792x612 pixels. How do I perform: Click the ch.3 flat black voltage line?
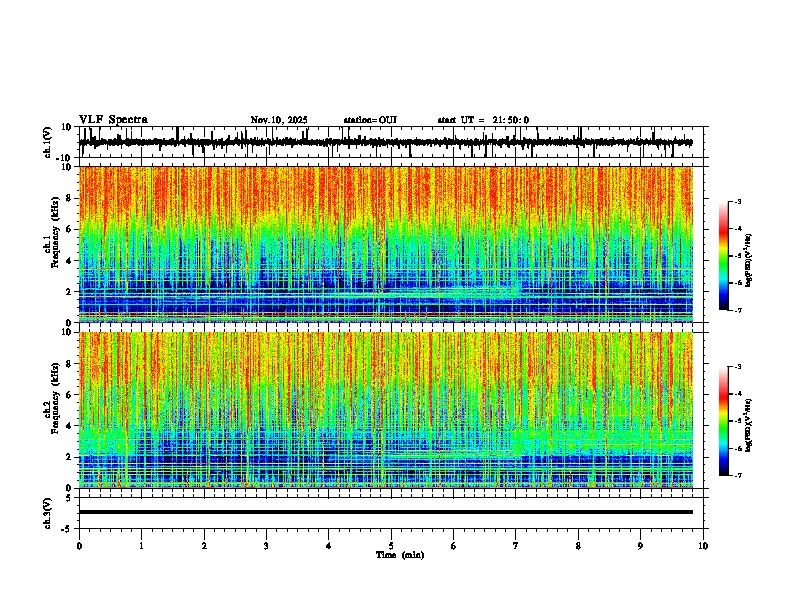[x=385, y=512]
